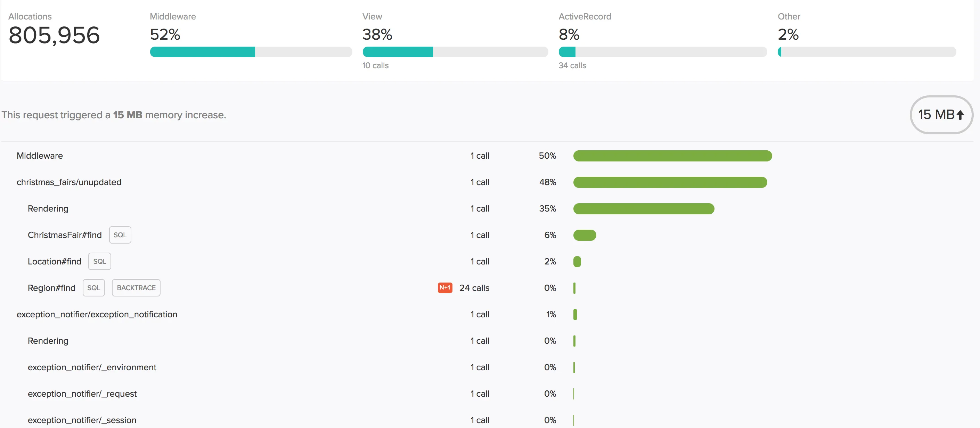The image size is (980, 428).
Task: Open SQL for ChristmasFair#find
Action: (x=120, y=235)
